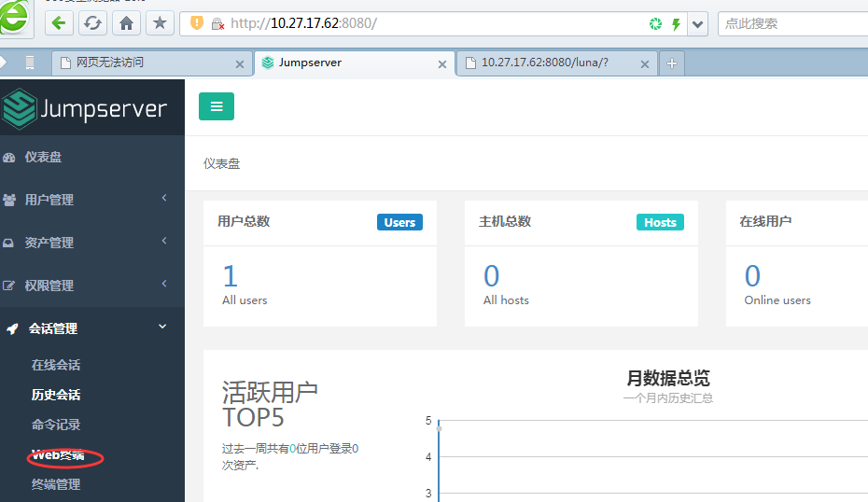The height and width of the screenshot is (502, 868).
Task: Click the 一个月内历史汇总 chart subtitle
Action: 668,398
